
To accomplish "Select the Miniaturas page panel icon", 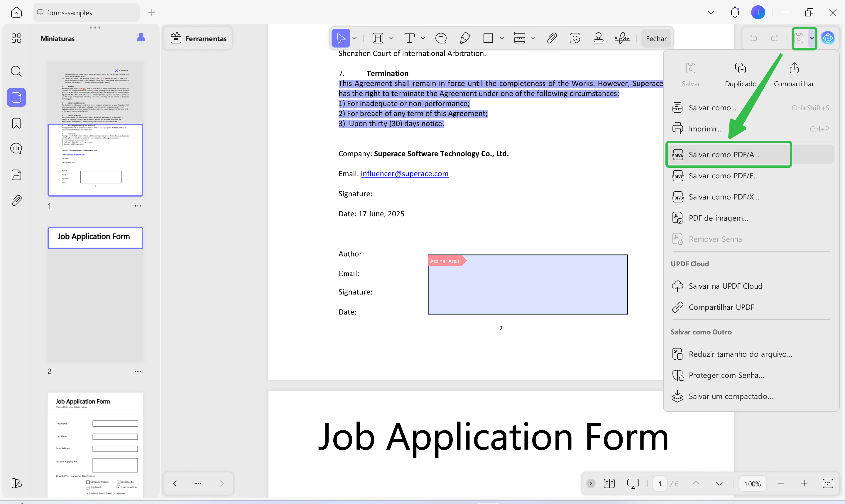I will 16,97.
